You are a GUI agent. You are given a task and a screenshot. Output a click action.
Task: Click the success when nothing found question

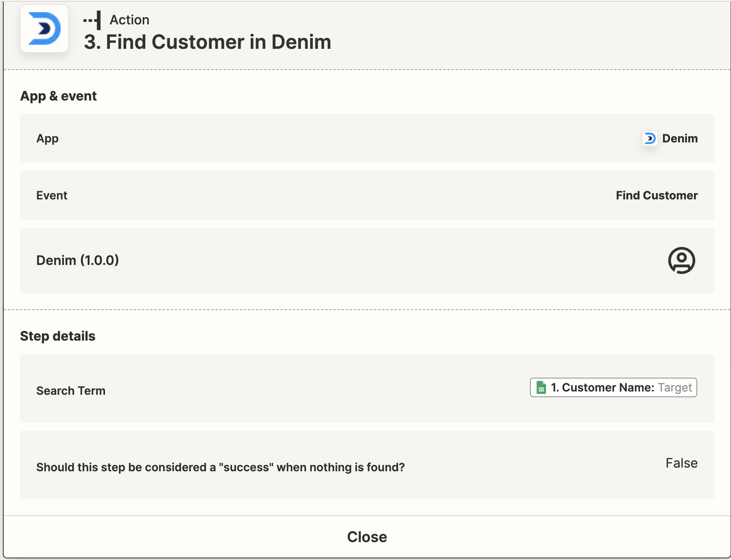point(220,467)
